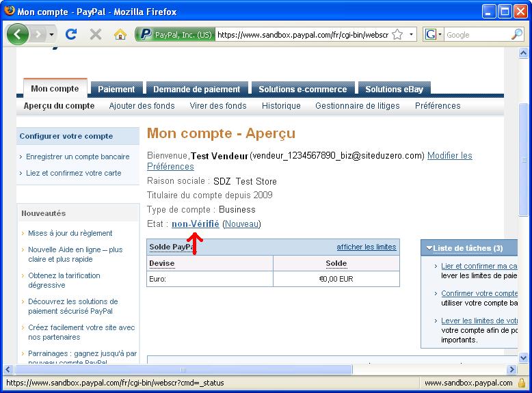Go to the Home page icon
Viewport: 532px width, 393px height.
pos(120,34)
